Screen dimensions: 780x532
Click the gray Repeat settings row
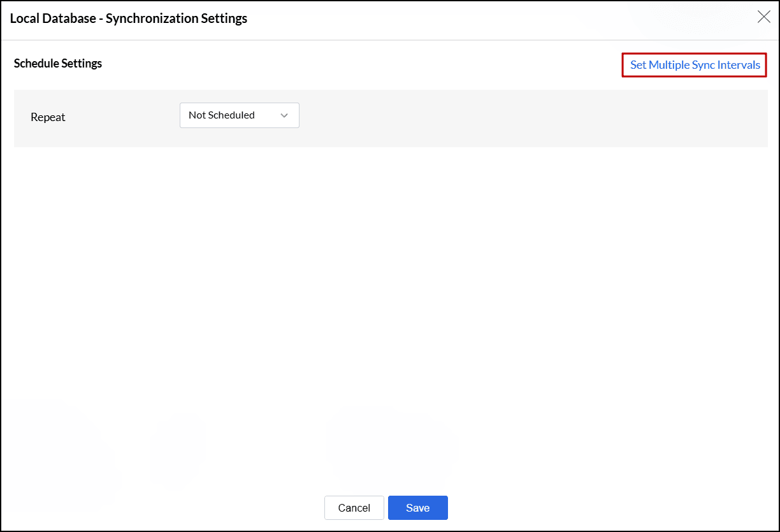coord(510,119)
